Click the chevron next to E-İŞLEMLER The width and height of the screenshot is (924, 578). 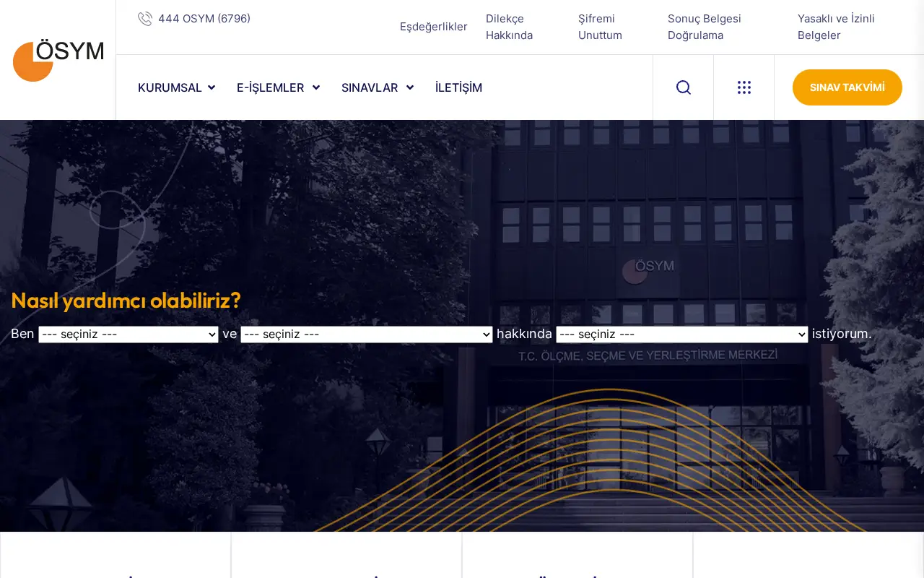point(316,87)
